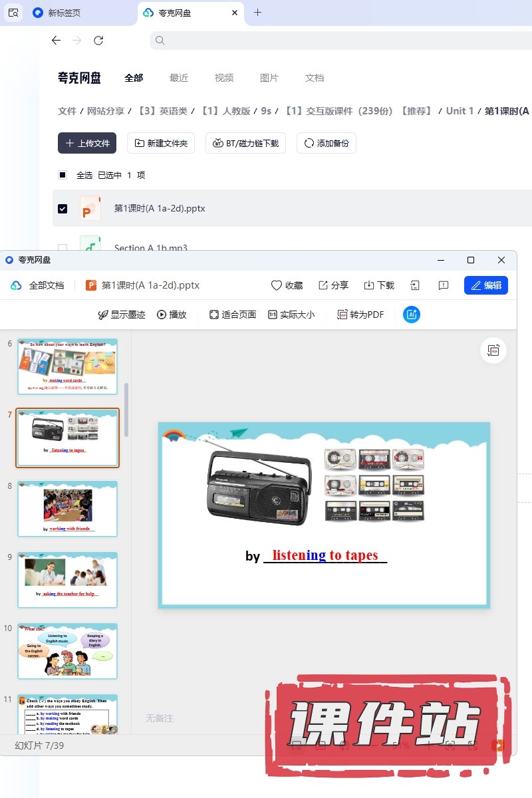
Task: Click 转为PDF convert icon
Action: (x=342, y=315)
